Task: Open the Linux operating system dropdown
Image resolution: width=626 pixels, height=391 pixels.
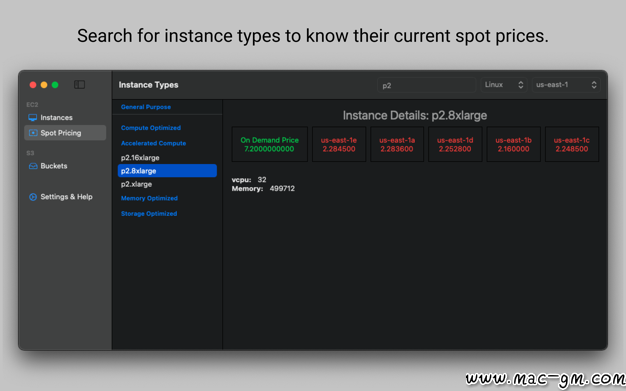Action: tap(504, 85)
